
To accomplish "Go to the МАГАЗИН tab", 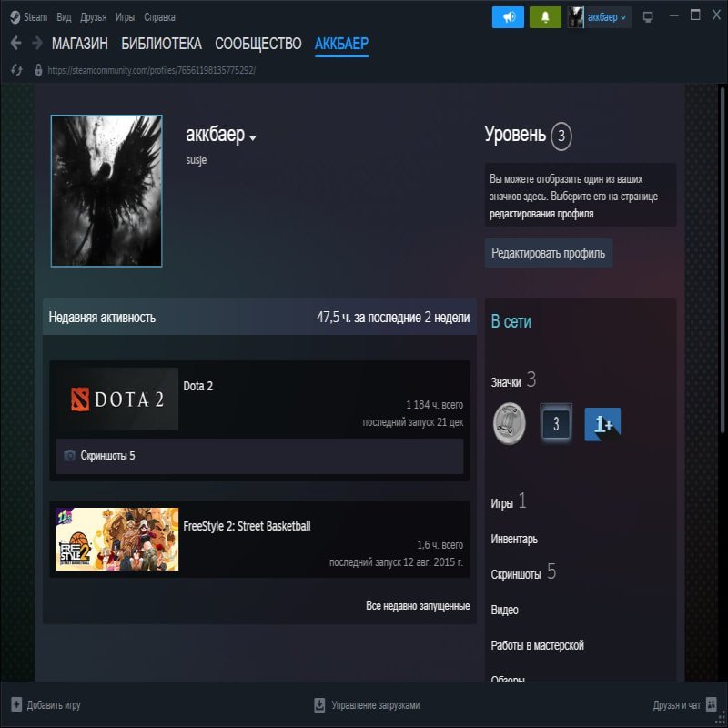I will (80, 43).
